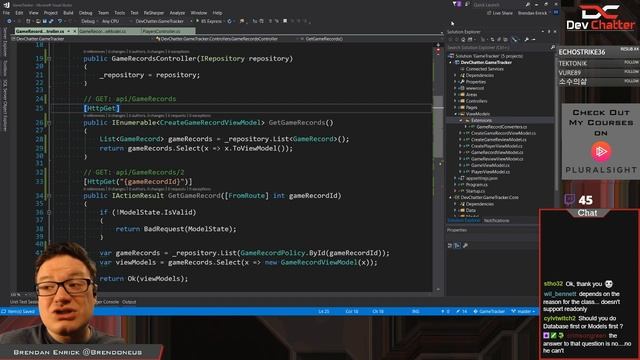Collapse the GameRecordsController constructor at line 19
This screenshot has height=360, width=640.
tap(49, 59)
